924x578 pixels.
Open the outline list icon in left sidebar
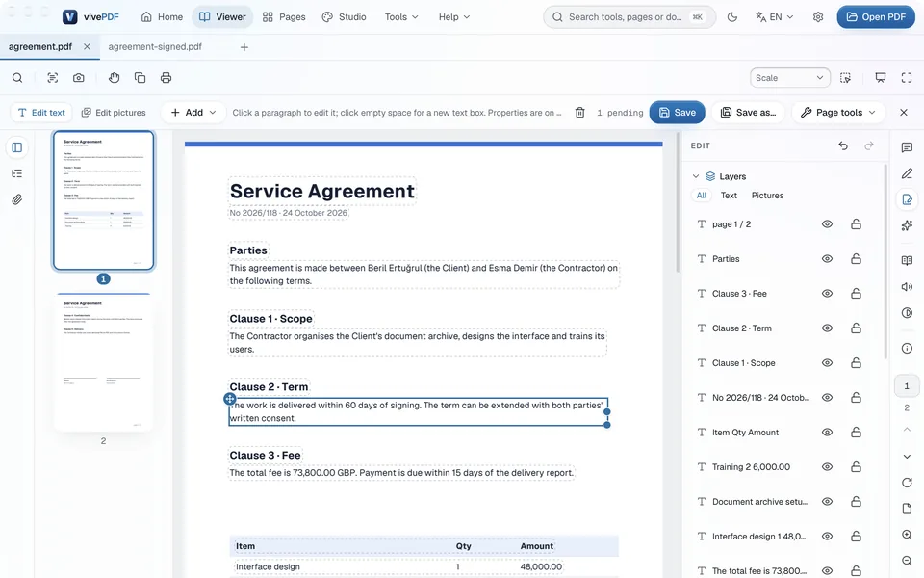pyautogui.click(x=17, y=173)
